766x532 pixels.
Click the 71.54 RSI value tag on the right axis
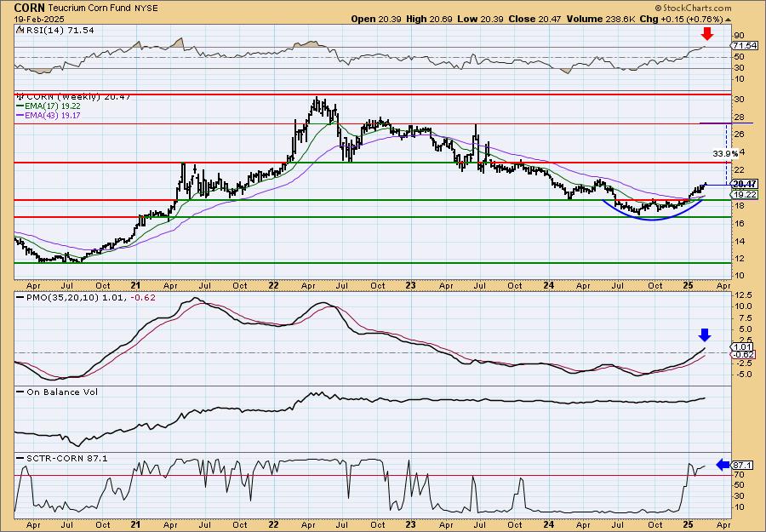745,45
